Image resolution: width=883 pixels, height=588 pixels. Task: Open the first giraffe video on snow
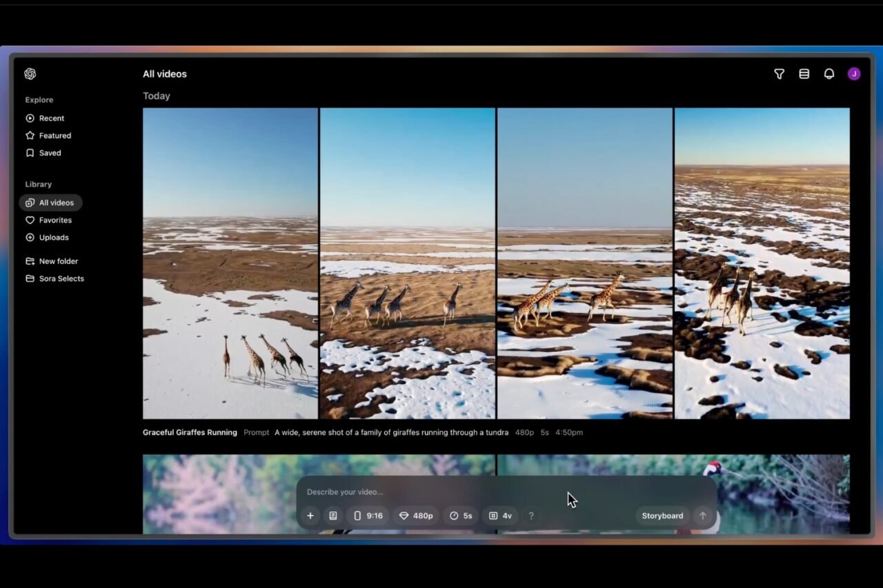tap(230, 263)
